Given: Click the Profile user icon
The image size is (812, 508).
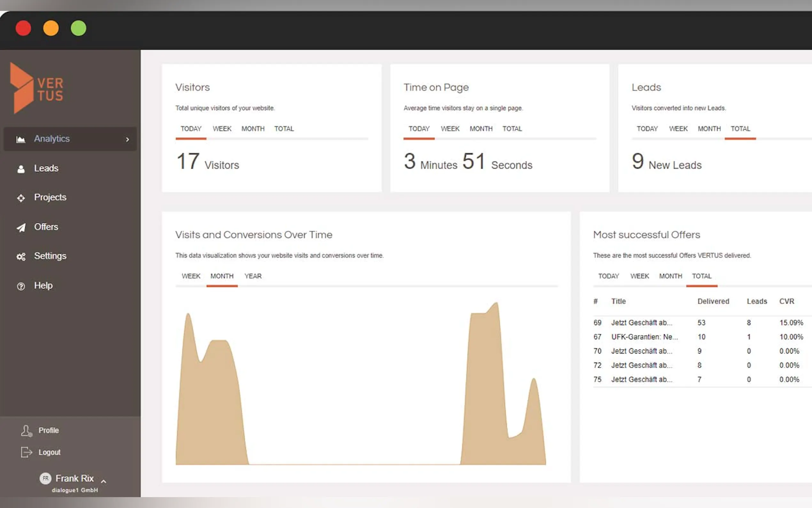Looking at the screenshot, I should 26,430.
